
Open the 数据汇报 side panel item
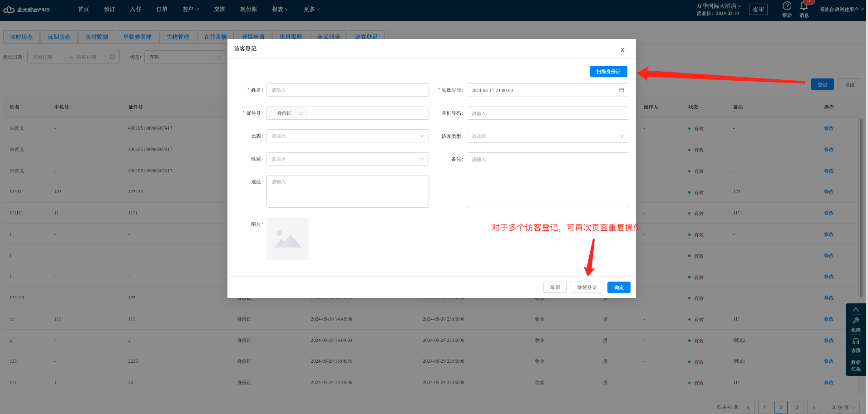click(x=856, y=365)
